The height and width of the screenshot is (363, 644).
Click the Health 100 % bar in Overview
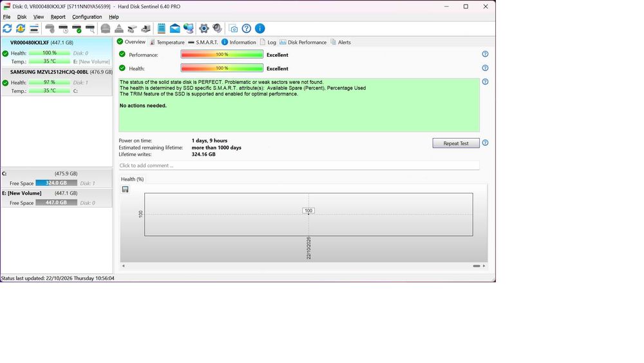tap(222, 68)
